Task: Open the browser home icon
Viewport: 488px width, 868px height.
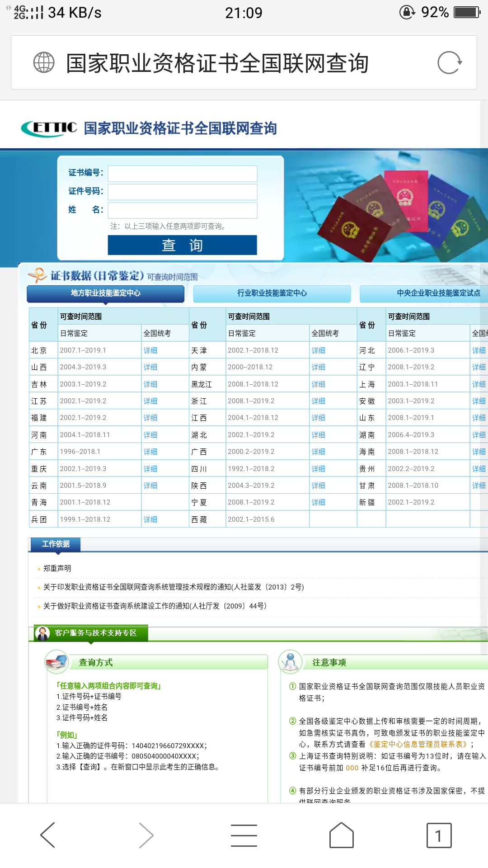Action: 342,835
